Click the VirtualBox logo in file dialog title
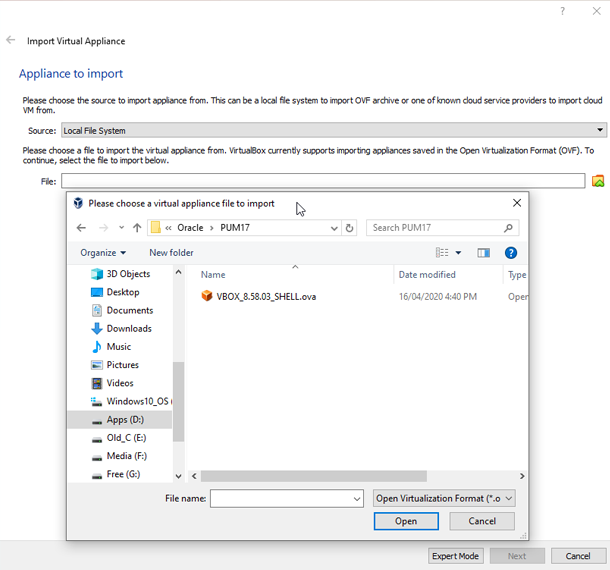 click(x=78, y=203)
